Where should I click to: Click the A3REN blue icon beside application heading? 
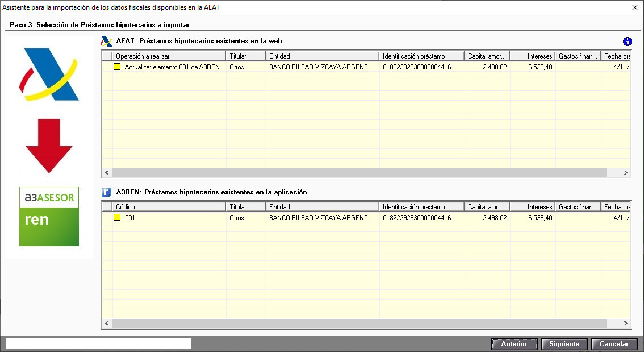[x=106, y=192]
